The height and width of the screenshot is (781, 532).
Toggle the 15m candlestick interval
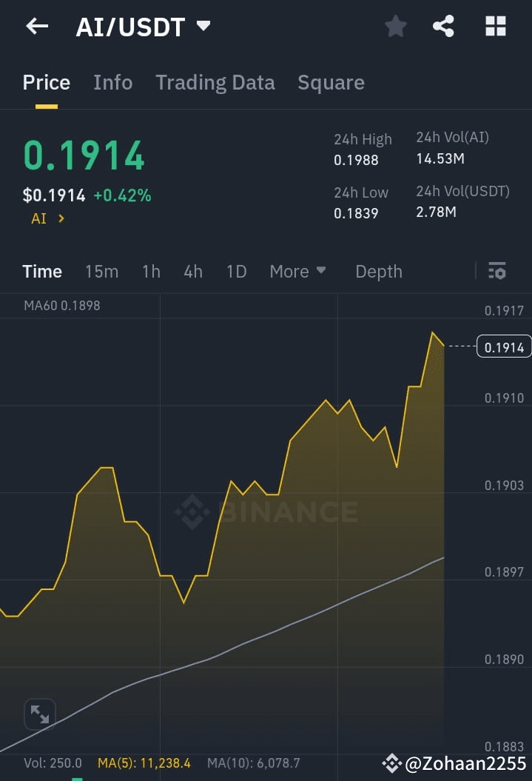[101, 271]
